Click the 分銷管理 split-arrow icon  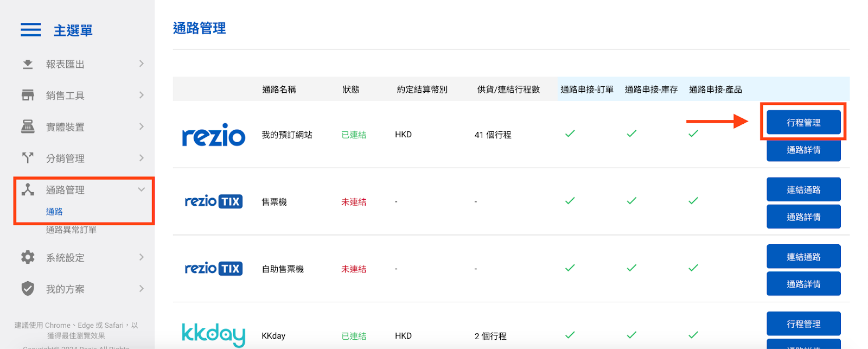tap(28, 158)
